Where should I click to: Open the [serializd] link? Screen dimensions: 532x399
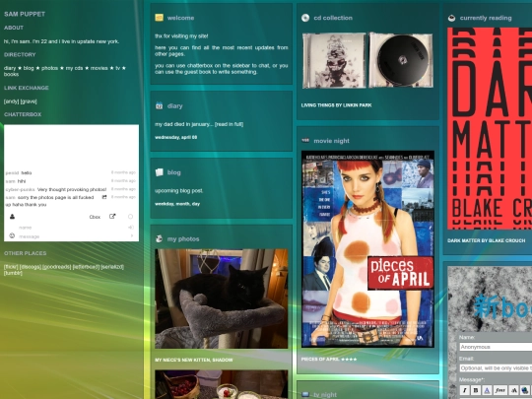(112, 267)
